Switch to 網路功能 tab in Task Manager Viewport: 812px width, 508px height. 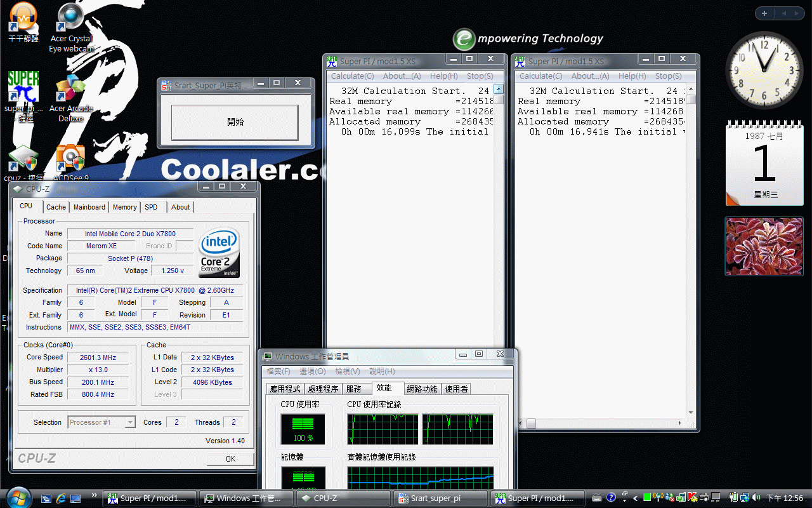422,389
